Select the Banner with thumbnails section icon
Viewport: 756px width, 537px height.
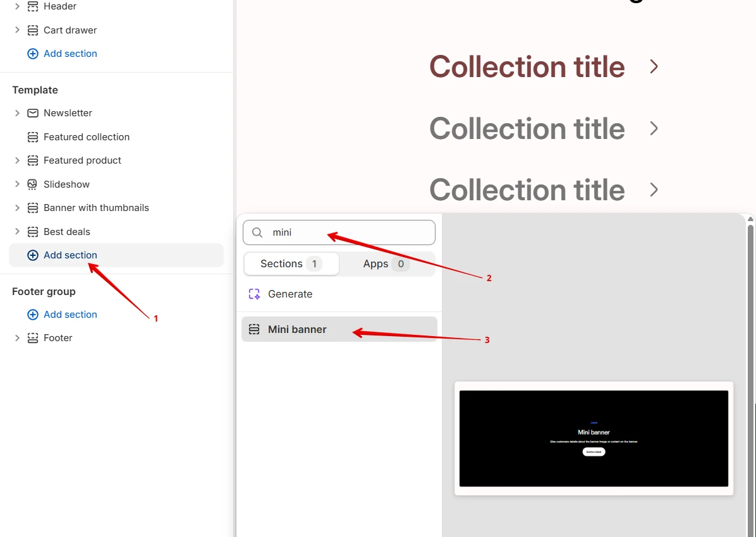click(x=33, y=208)
